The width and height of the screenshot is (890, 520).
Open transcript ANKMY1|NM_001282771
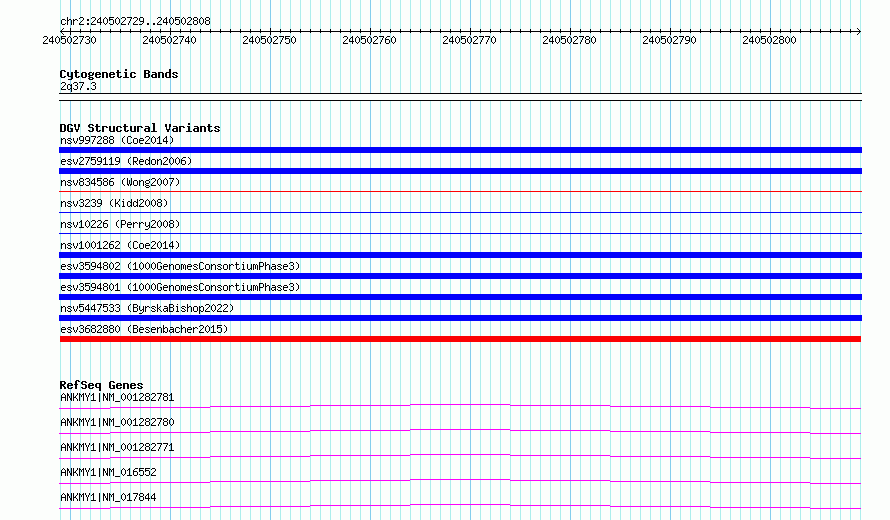[x=117, y=447]
